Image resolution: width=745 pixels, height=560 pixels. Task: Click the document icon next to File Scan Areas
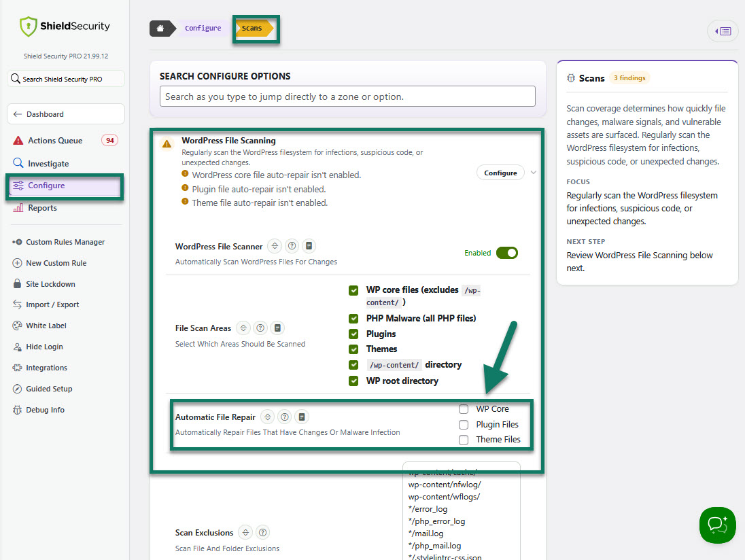pyautogui.click(x=277, y=328)
